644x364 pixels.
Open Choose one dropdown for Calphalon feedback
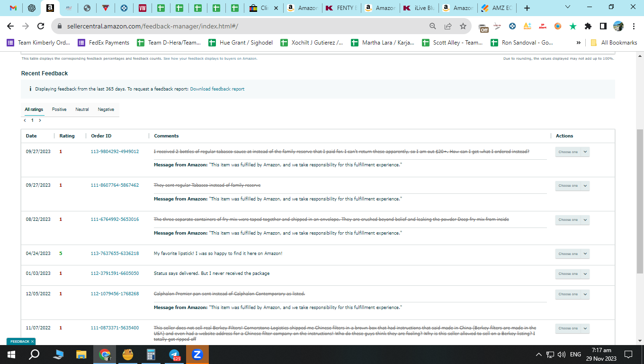tap(572, 294)
